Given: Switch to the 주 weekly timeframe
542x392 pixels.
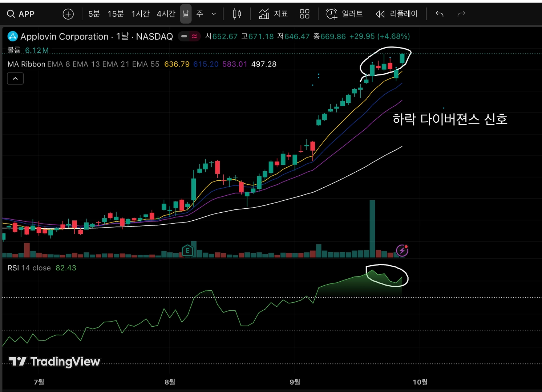Looking at the screenshot, I should tap(200, 14).
